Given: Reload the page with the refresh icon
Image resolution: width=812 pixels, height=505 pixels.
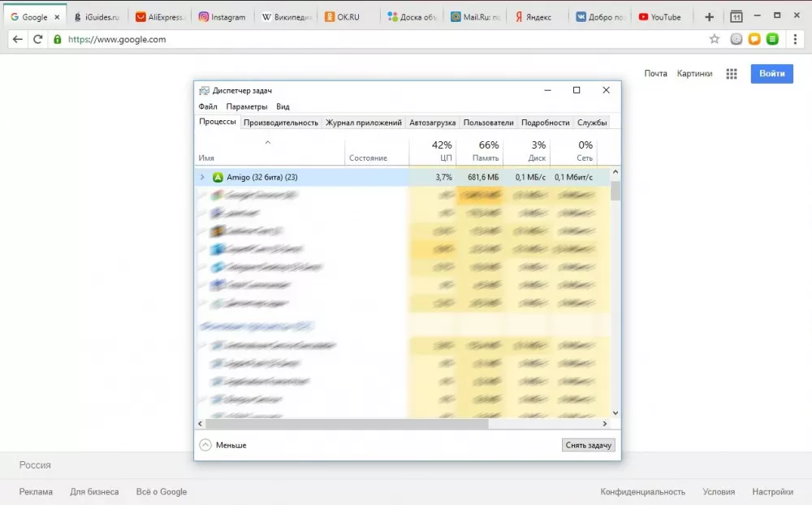Looking at the screenshot, I should (x=37, y=39).
